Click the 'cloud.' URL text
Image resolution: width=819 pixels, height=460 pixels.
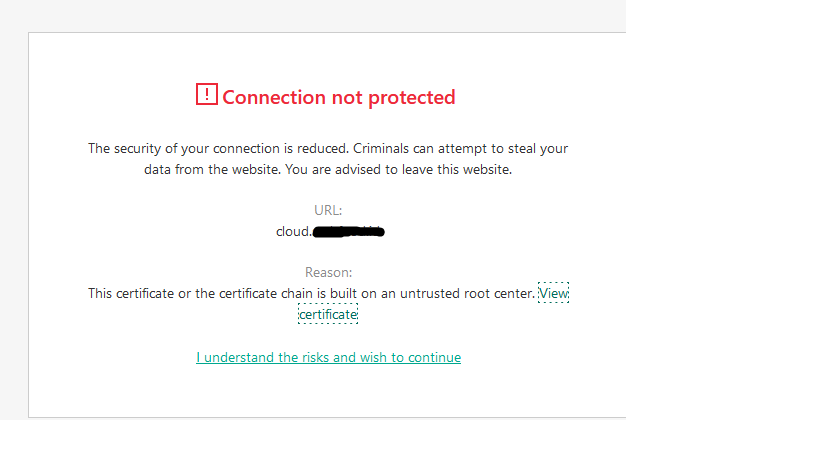pos(294,231)
